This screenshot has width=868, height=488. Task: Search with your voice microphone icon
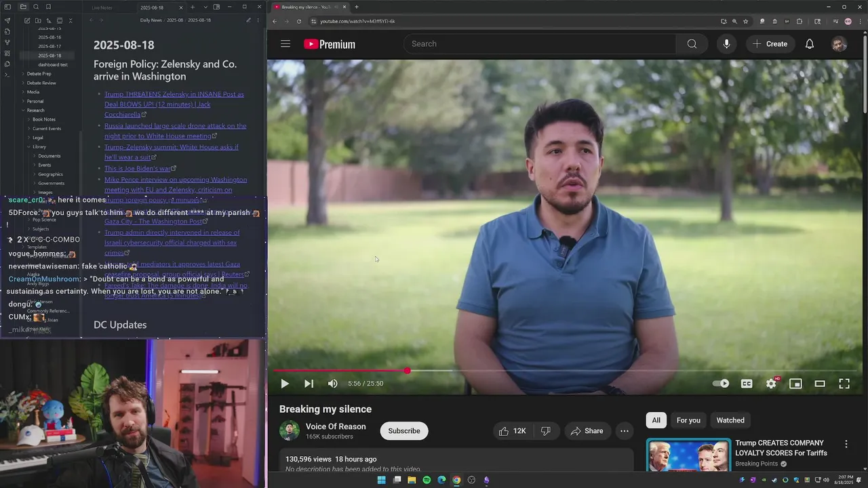click(726, 44)
